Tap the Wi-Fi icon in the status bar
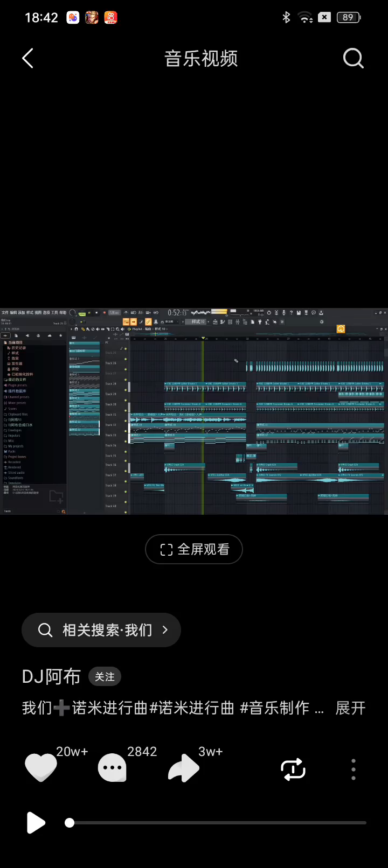Image resolution: width=388 pixels, height=868 pixels. tap(306, 17)
